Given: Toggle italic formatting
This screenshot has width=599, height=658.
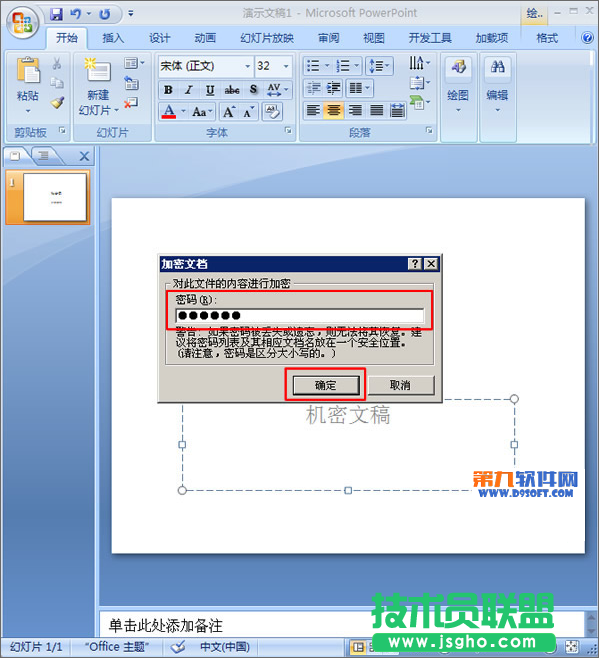Looking at the screenshot, I should 189,89.
